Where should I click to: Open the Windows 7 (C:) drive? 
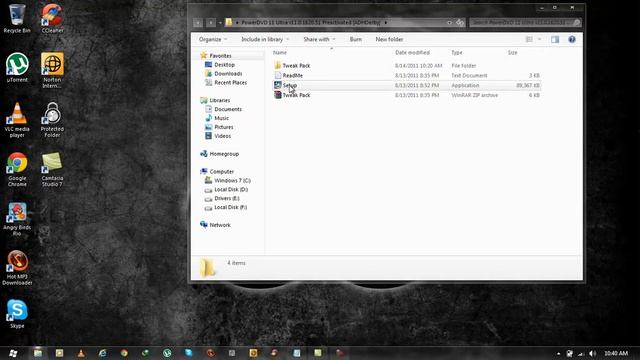click(x=232, y=180)
